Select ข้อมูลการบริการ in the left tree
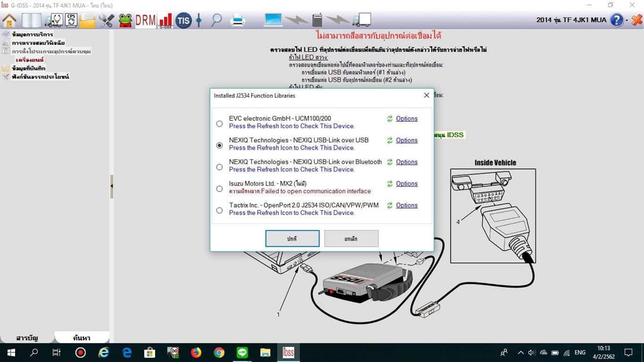644x362 pixels. (32, 34)
